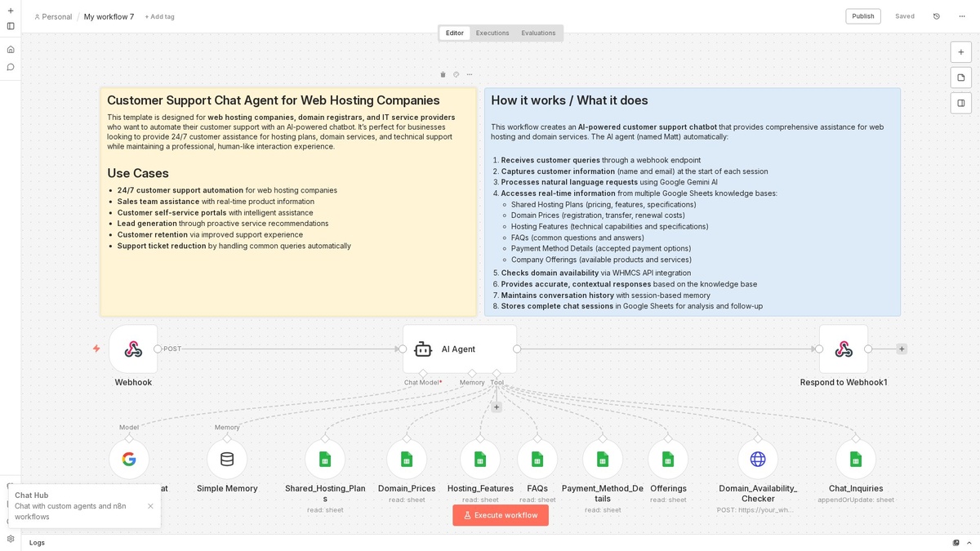Viewport: 980px width, 551px height.
Task: Select the Offerings sheet node
Action: tap(668, 459)
